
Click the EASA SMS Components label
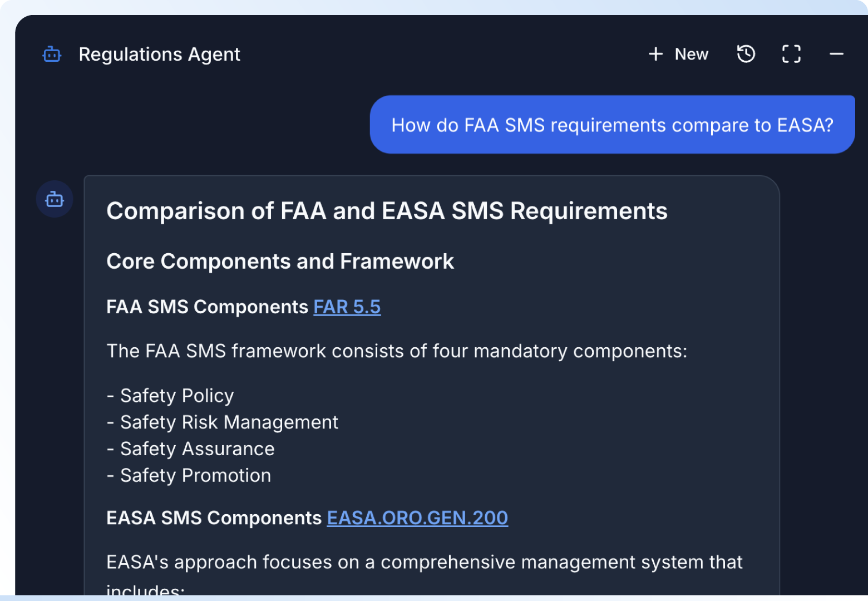pos(214,518)
